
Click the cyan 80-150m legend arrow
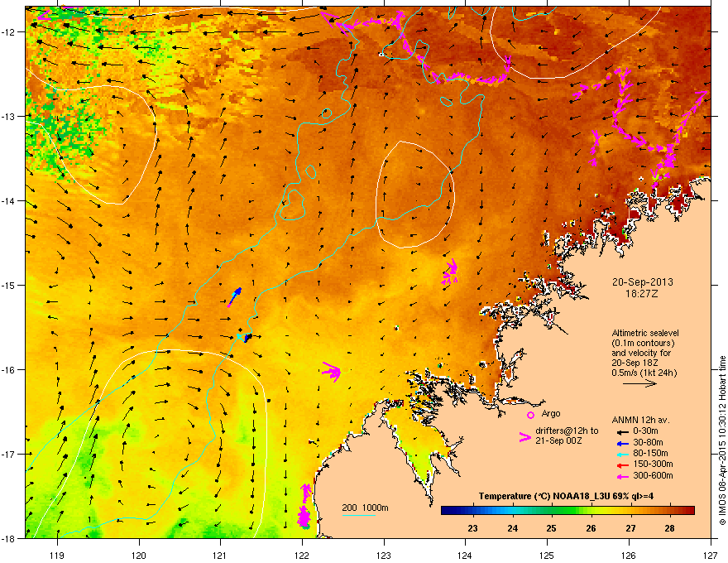[x=623, y=454]
